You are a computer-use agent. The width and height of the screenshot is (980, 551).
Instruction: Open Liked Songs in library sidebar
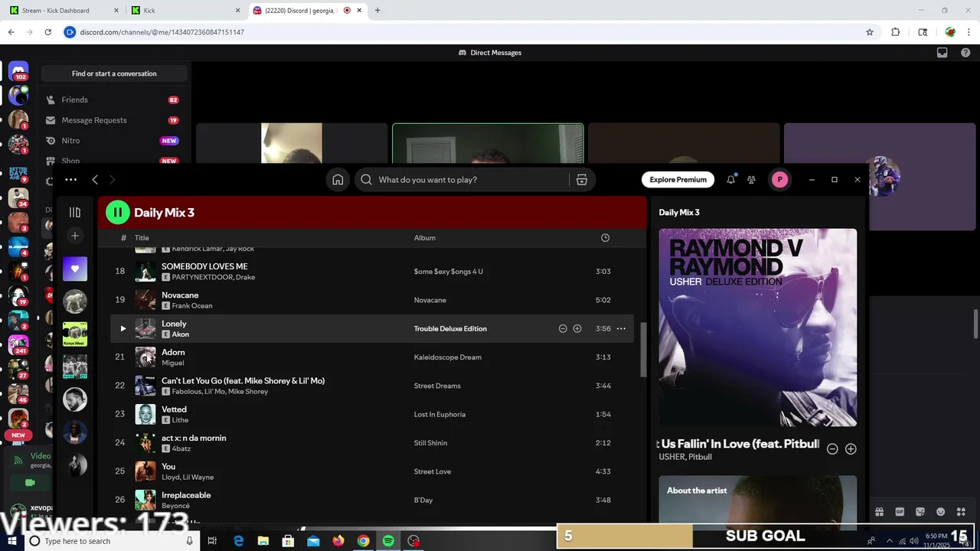pos(75,269)
